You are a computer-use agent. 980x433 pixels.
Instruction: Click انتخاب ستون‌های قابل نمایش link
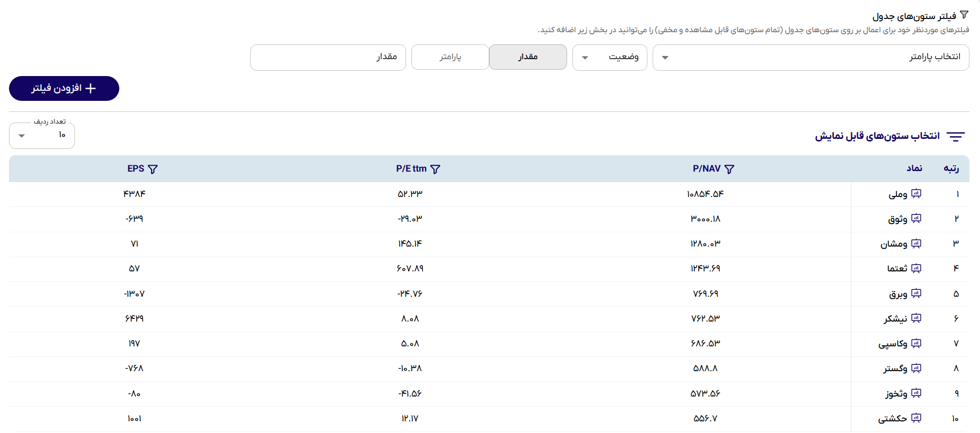877,136
